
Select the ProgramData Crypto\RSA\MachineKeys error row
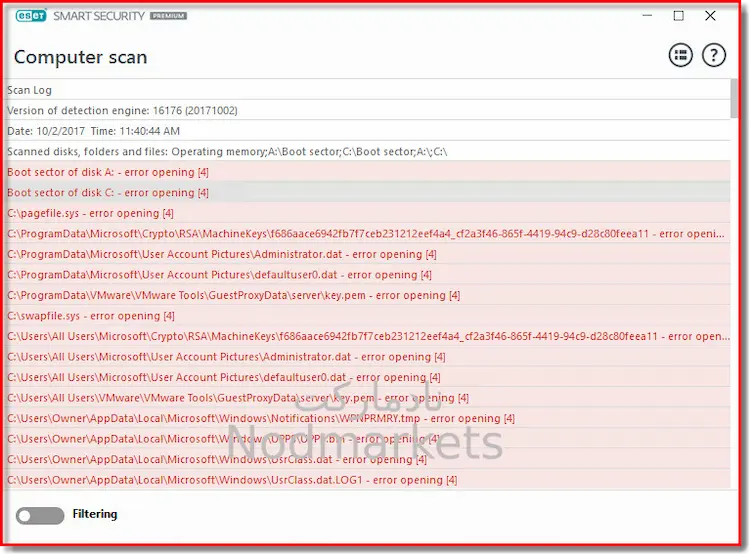click(x=367, y=233)
